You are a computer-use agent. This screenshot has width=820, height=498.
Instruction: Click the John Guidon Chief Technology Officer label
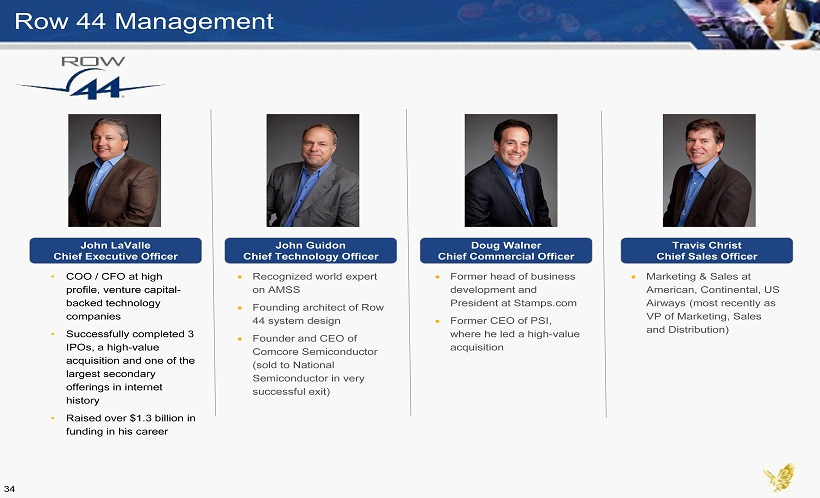311,250
